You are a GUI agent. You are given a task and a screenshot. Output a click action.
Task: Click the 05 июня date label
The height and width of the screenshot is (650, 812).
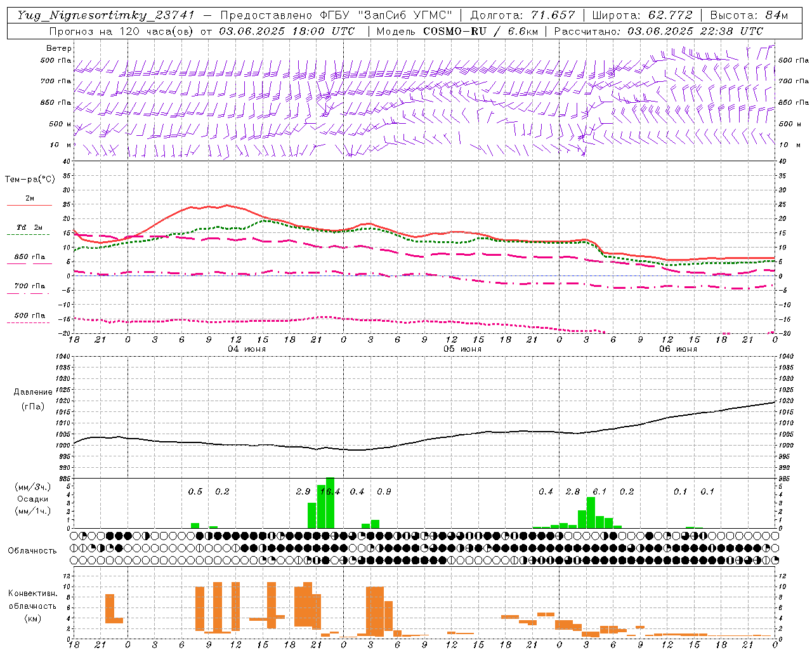click(462, 349)
